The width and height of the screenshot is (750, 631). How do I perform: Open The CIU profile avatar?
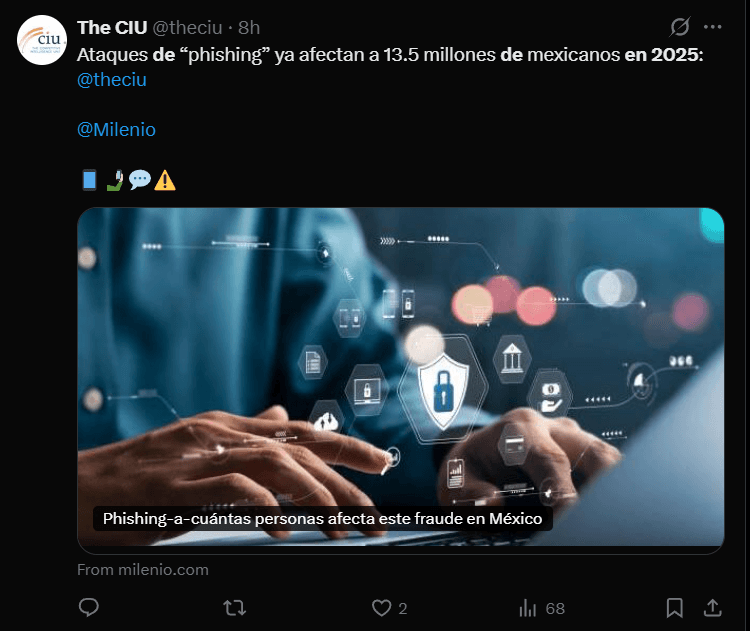pyautogui.click(x=42, y=40)
